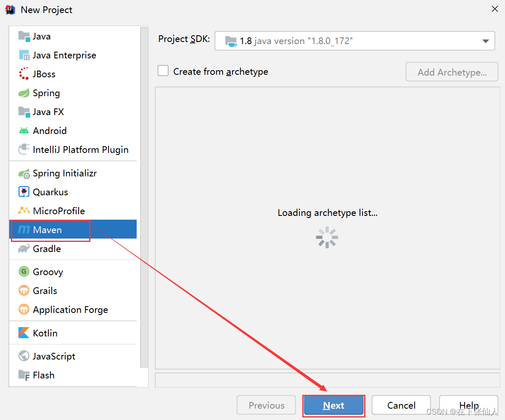
Task: Click the Kotlin logo icon
Action: [x=24, y=333]
